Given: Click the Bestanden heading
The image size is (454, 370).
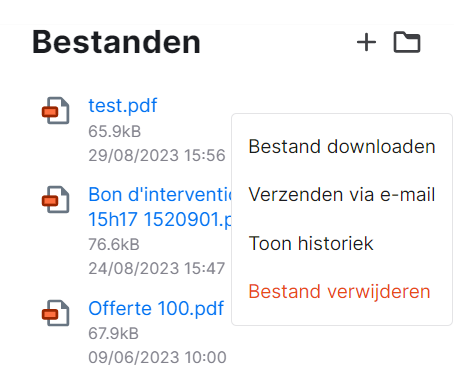Looking at the screenshot, I should [116, 42].
